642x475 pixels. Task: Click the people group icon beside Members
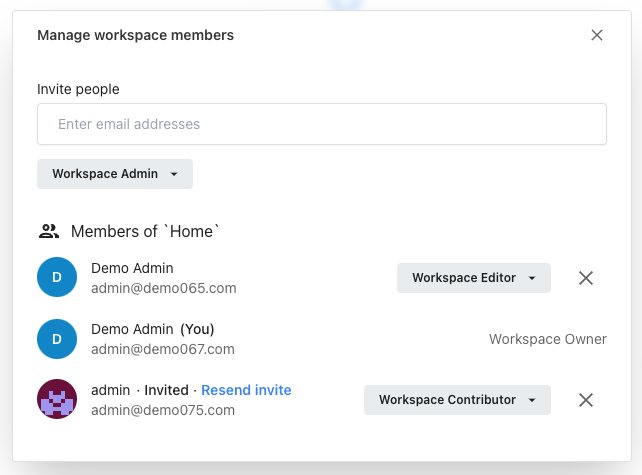tap(49, 231)
